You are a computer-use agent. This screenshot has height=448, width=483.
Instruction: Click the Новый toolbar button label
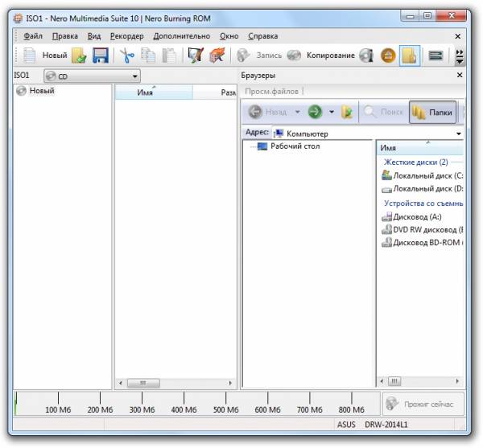pos(55,55)
